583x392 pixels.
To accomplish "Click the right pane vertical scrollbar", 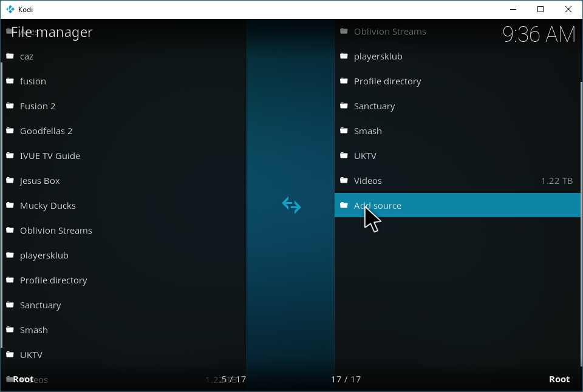I will click(x=582, y=224).
